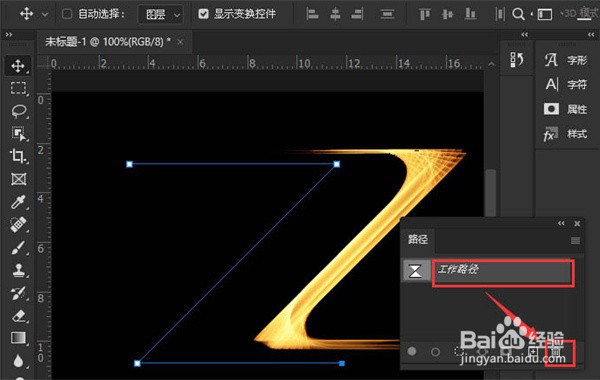Select the Blur tool
Image resolution: width=600 pixels, height=380 pixels.
tap(18, 361)
